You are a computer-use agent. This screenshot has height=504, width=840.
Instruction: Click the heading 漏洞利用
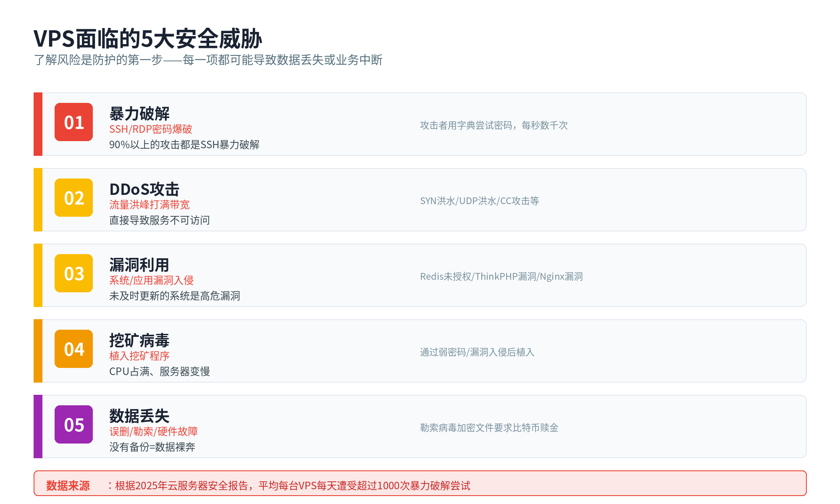tap(139, 265)
